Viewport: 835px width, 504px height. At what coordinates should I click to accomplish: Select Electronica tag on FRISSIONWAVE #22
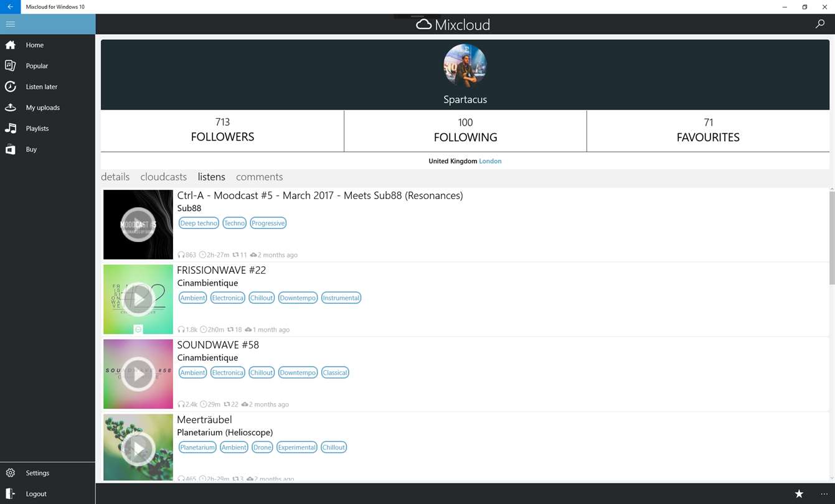227,297
